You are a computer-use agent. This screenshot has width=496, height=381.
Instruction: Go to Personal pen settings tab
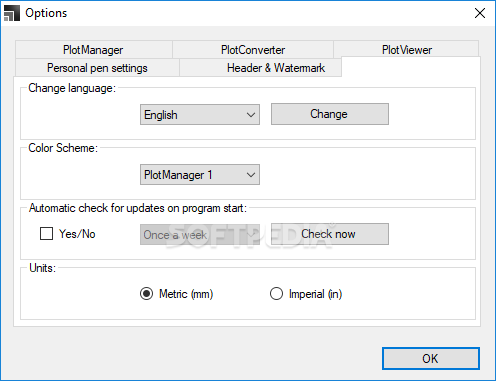97,68
